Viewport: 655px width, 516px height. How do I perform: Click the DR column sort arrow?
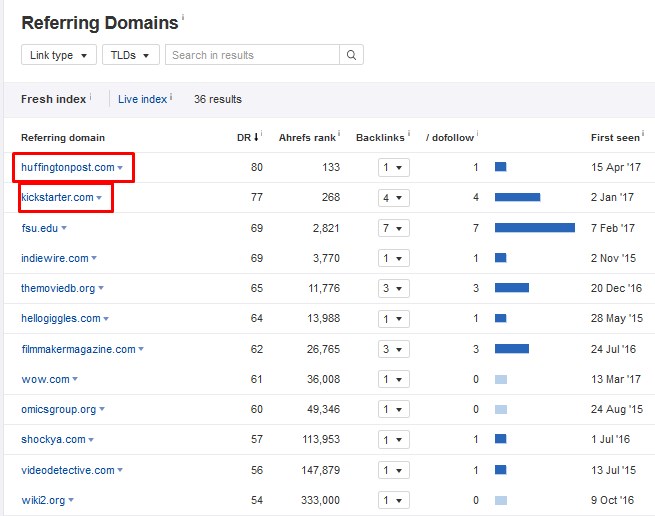pyautogui.click(x=256, y=137)
